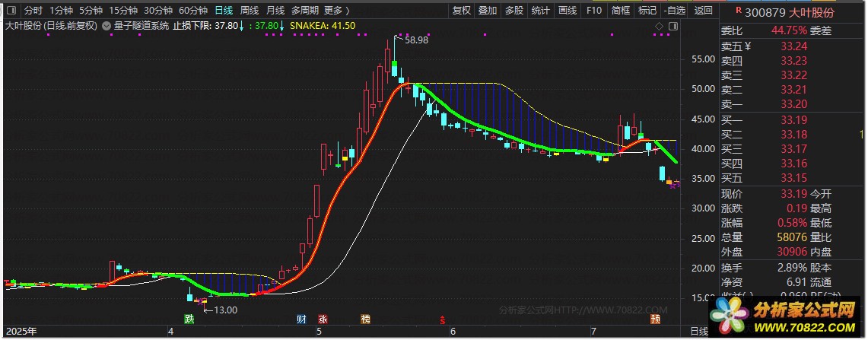This screenshot has width=868, height=340.
Task: Open indicator menu circle before 量子隧道系统
Action: click(x=107, y=25)
